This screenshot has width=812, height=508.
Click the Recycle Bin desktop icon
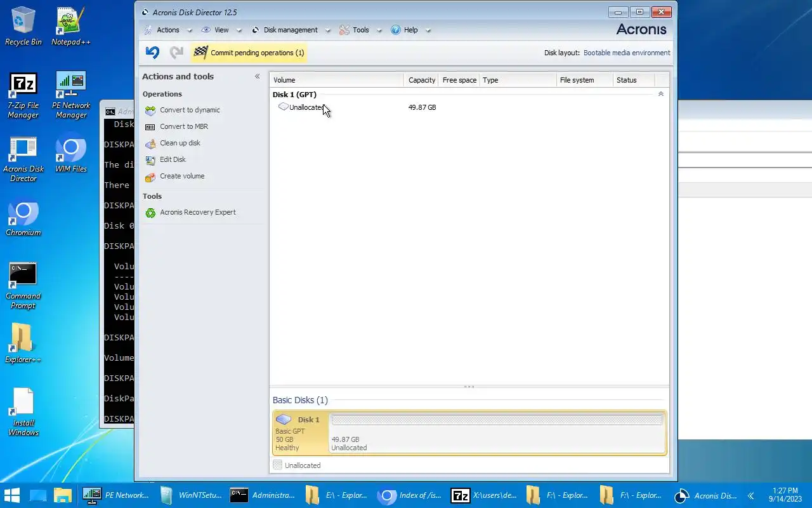pyautogui.click(x=23, y=26)
